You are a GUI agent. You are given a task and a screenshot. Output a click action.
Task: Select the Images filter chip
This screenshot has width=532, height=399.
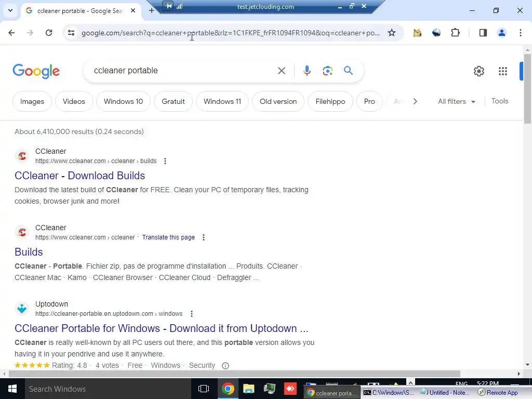tap(32, 101)
